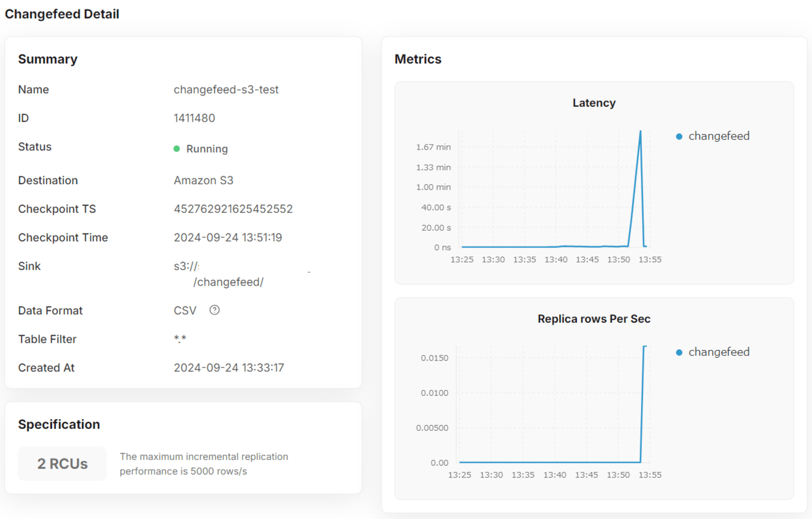Click the 13:40 tick on Replica rows chart
Viewport: 812px width, 519px height.
[555, 475]
